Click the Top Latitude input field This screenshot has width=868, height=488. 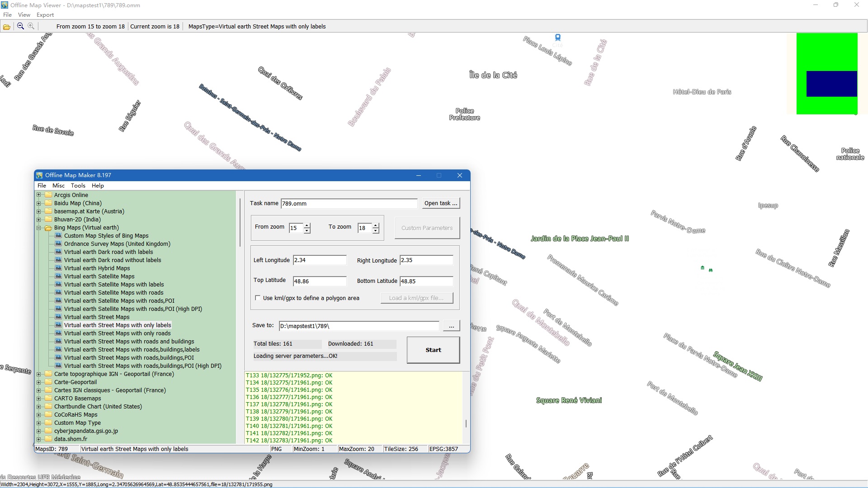click(x=320, y=281)
